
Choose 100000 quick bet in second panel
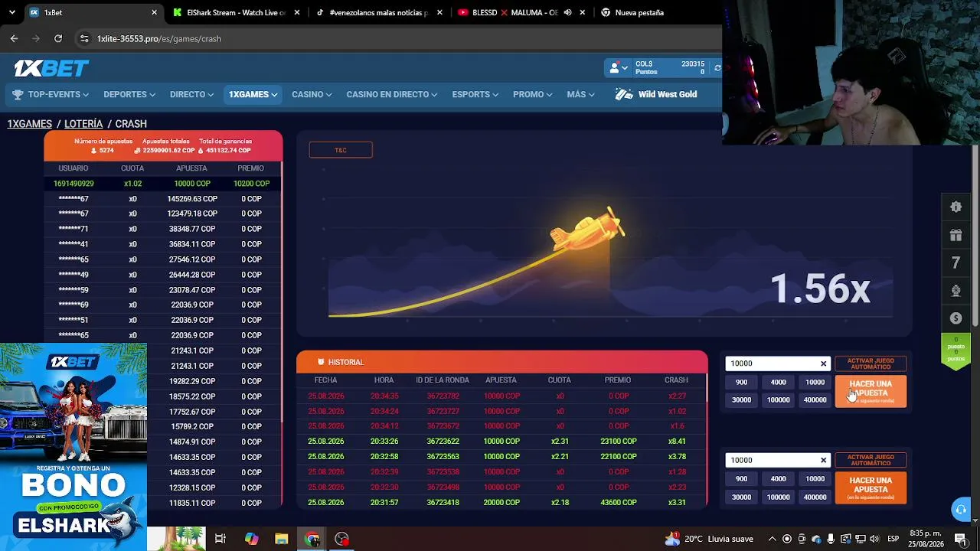(778, 497)
